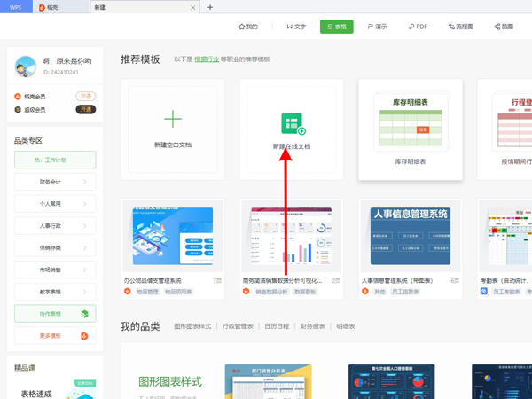Screen dimensions: 532x399
Task: Close the 新建 tab
Action: tap(193, 7)
